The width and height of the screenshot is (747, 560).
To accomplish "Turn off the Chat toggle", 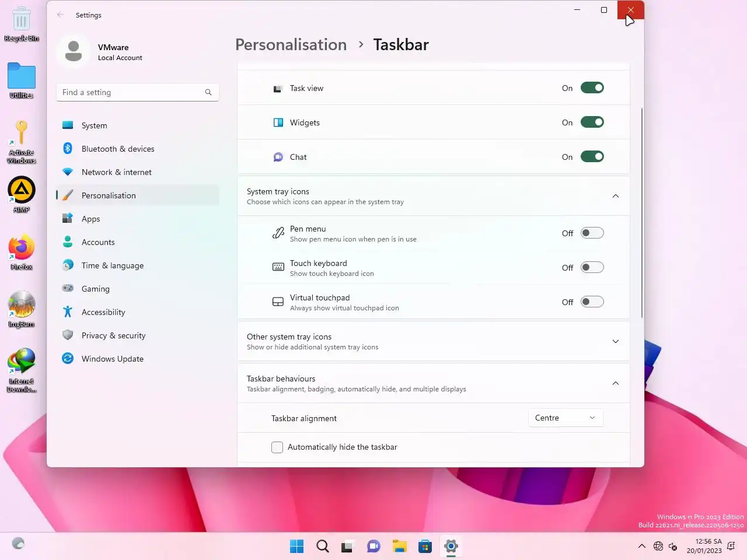I will click(x=592, y=156).
